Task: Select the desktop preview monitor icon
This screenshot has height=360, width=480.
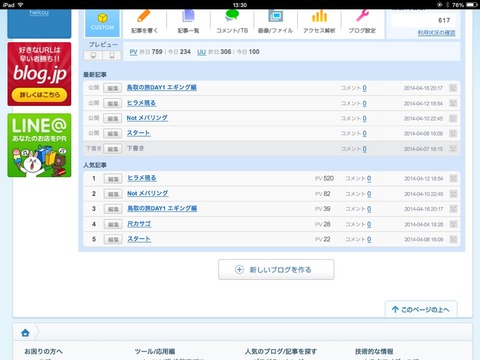Action: point(93,55)
